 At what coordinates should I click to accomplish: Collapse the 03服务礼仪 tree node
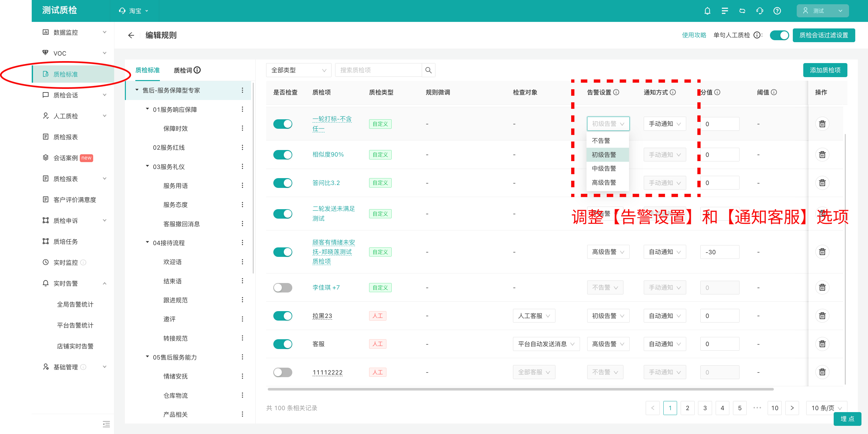147,166
